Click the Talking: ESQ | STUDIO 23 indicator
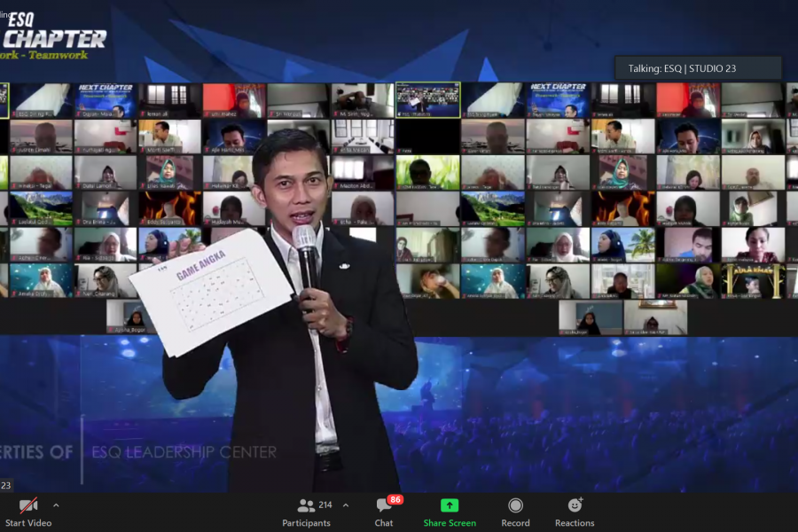This screenshot has height=532, width=798. coord(698,68)
